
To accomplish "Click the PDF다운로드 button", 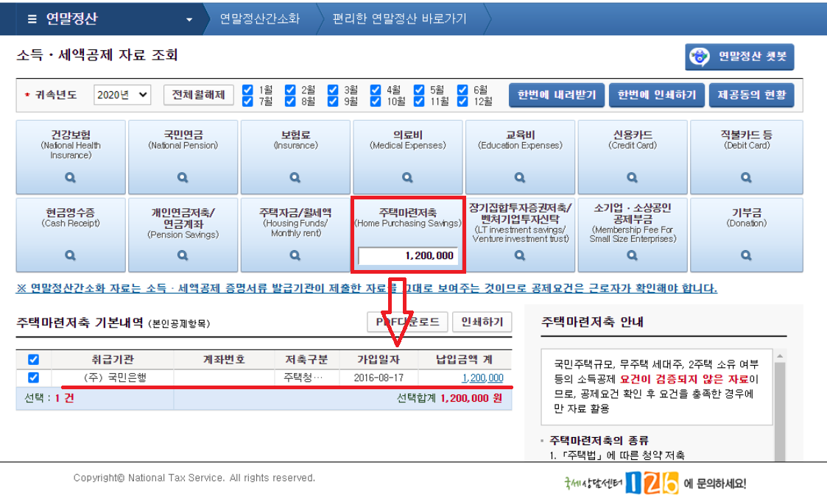I will pyautogui.click(x=408, y=322).
